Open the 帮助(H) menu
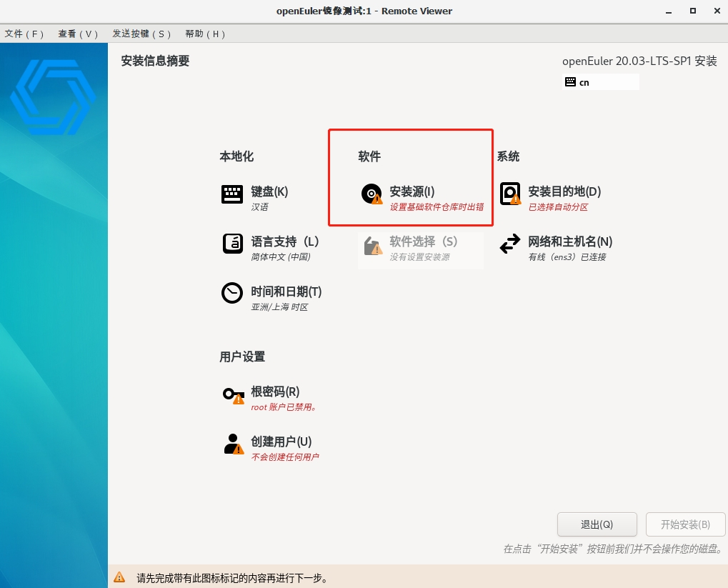The image size is (728, 588). (x=205, y=34)
